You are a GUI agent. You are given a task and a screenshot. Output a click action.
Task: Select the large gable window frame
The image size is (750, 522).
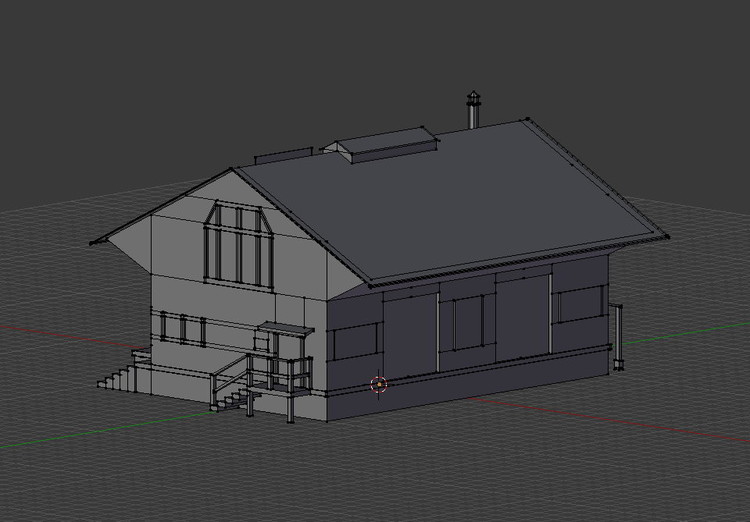239,246
